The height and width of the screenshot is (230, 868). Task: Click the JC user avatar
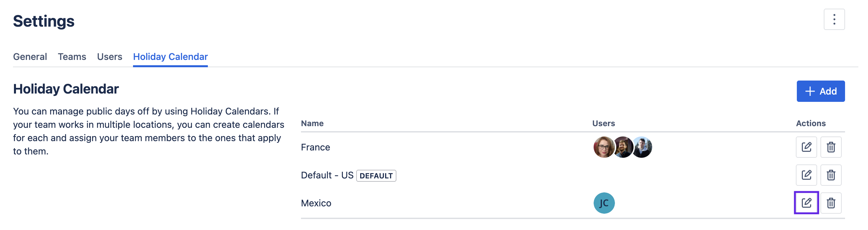pyautogui.click(x=604, y=203)
